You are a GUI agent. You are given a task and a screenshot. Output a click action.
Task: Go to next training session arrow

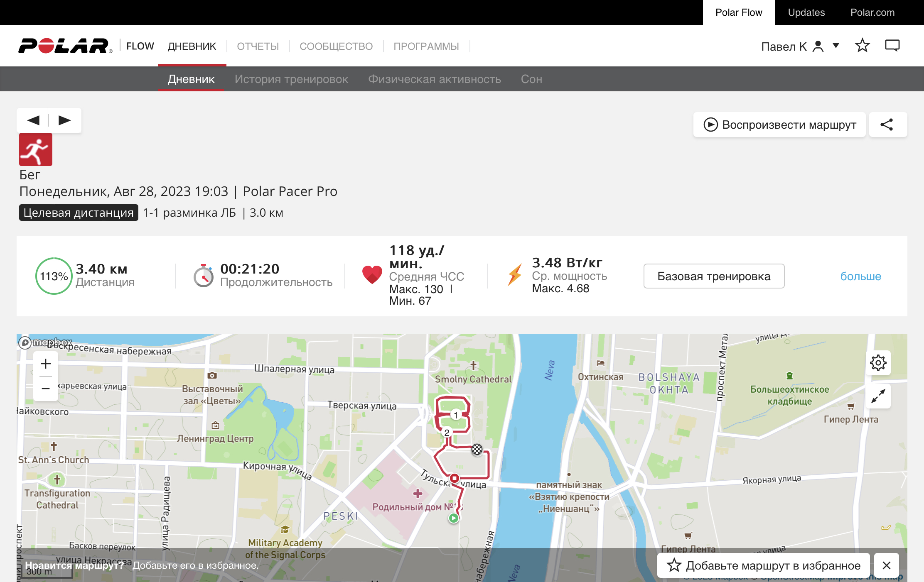point(64,120)
